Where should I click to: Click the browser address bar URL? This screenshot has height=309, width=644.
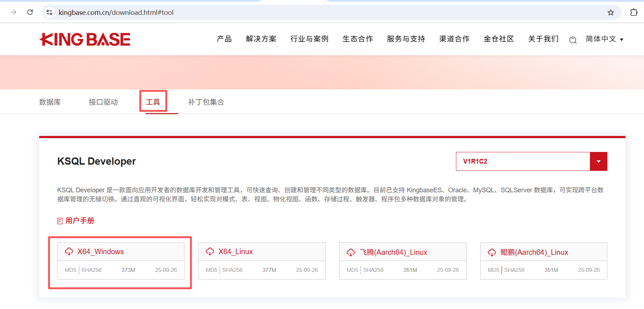pyautogui.click(x=116, y=12)
